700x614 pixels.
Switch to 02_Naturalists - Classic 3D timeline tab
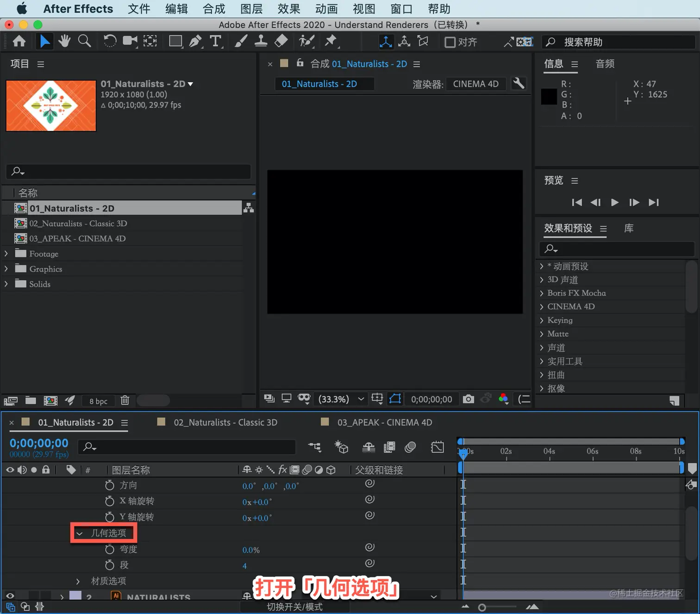point(225,422)
